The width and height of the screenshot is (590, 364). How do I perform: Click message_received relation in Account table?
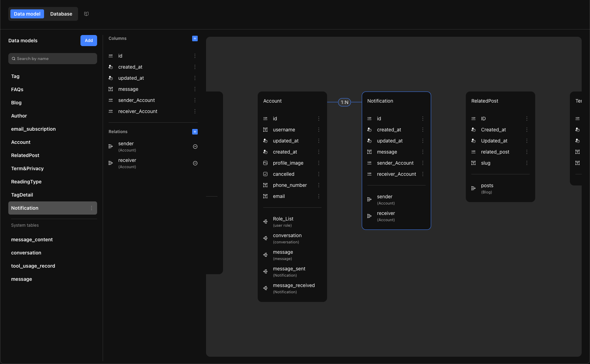tap(292, 288)
